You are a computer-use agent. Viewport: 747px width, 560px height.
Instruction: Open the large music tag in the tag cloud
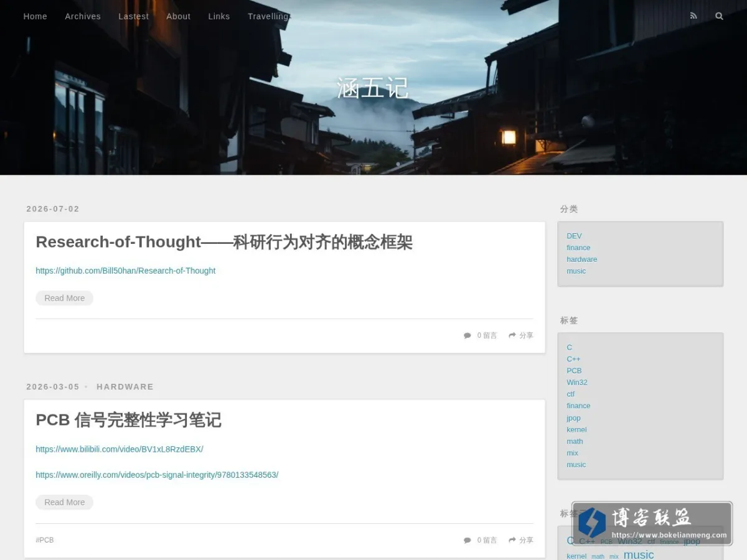click(639, 554)
